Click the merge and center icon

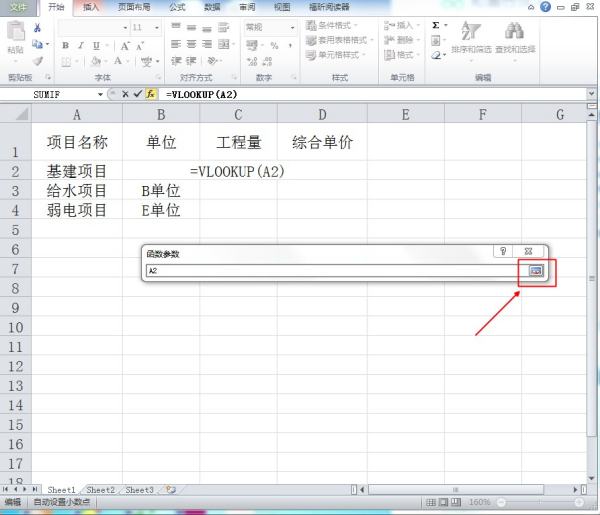224,44
